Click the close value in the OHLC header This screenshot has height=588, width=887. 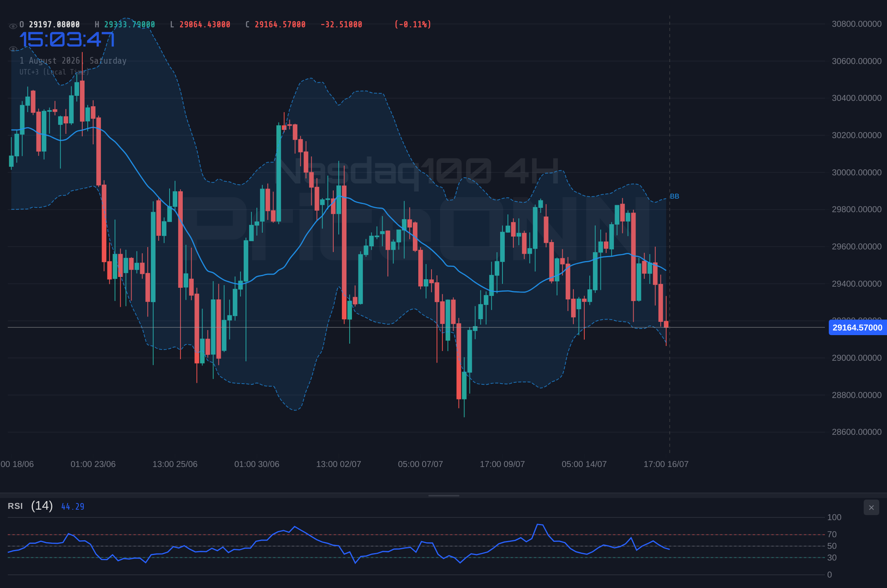pyautogui.click(x=280, y=24)
